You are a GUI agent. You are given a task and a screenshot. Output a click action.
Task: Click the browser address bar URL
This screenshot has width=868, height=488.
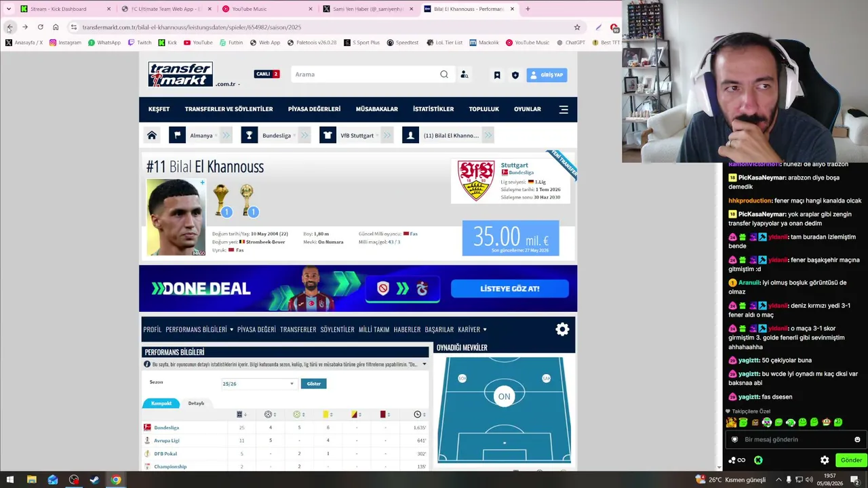tap(192, 27)
